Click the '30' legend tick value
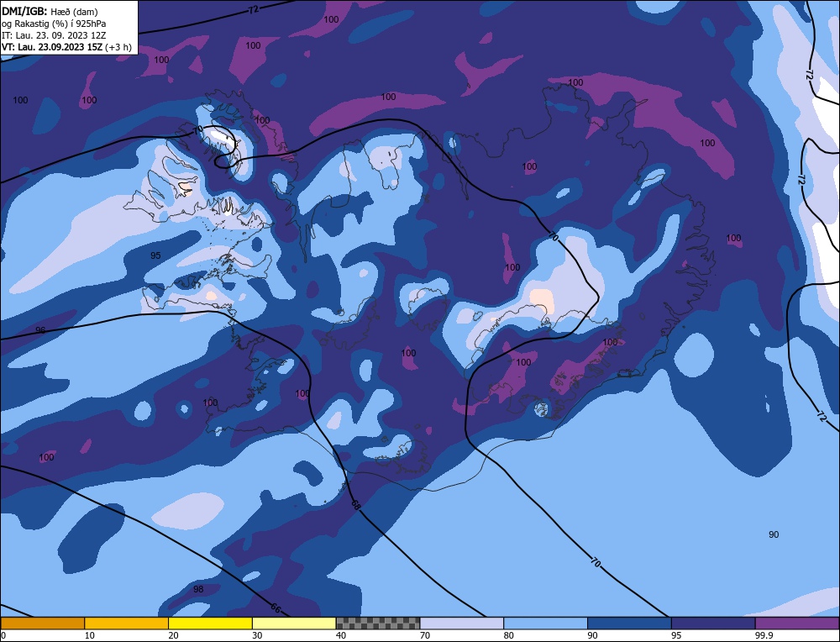This screenshot has height=642, width=840. [x=257, y=635]
